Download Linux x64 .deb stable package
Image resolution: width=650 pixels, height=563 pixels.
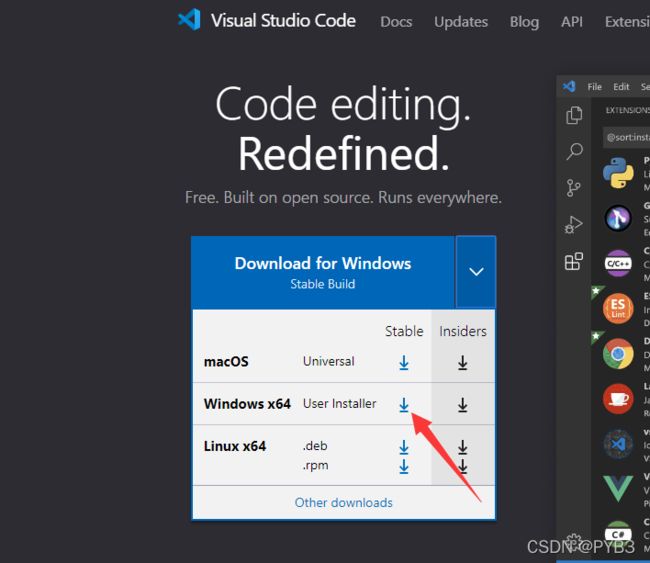[404, 447]
